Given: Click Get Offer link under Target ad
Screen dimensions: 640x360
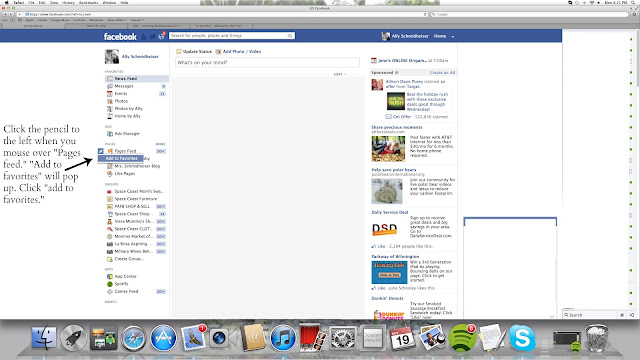Looking at the screenshot, I should [402, 117].
